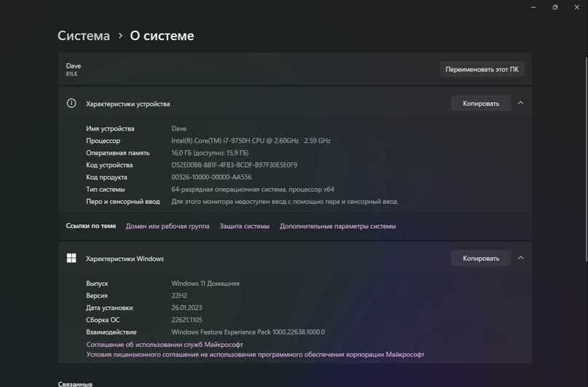Click the Характеристики Windows header row
The image size is (588, 387).
(295, 258)
